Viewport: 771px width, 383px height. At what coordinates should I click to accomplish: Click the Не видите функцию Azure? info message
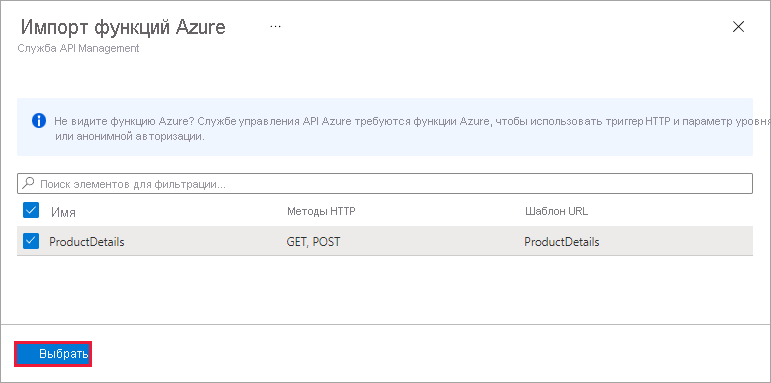coord(385,127)
